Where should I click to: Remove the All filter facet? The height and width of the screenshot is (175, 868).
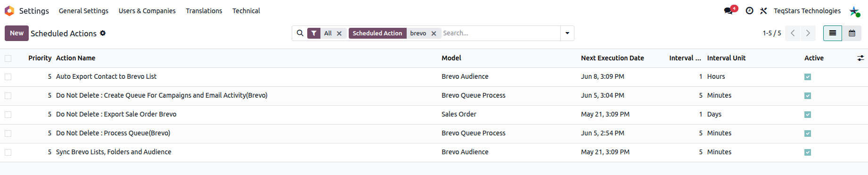pyautogui.click(x=339, y=33)
